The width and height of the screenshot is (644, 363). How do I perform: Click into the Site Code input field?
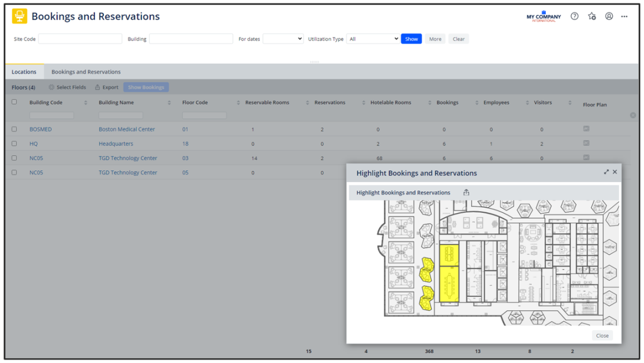(80, 39)
